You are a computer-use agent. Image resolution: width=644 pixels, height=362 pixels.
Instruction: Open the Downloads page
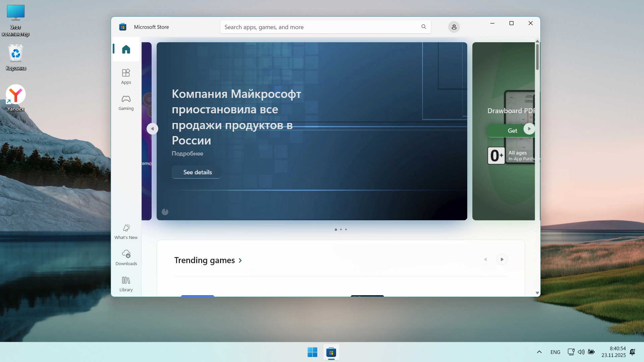pos(126,258)
